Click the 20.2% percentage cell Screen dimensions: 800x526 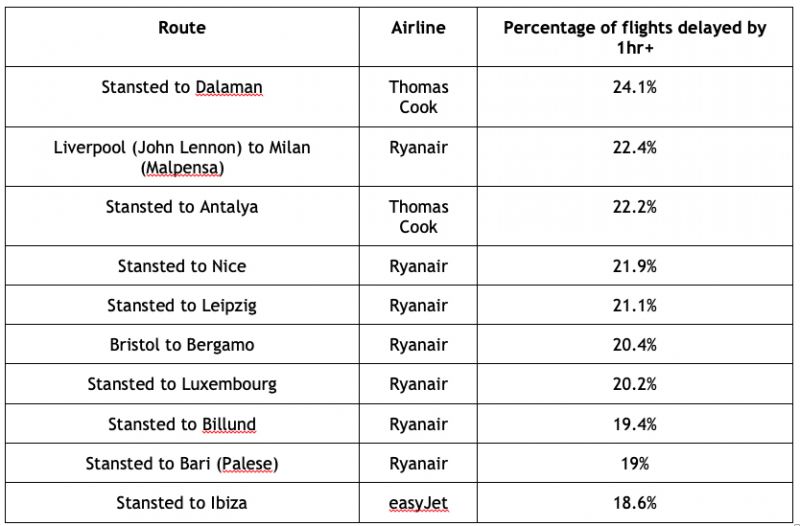pos(635,384)
